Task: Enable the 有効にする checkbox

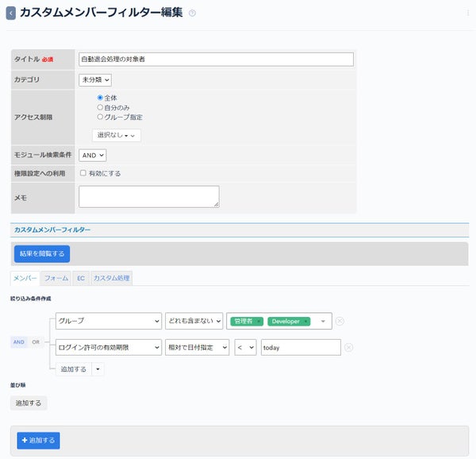Action: 83,173
